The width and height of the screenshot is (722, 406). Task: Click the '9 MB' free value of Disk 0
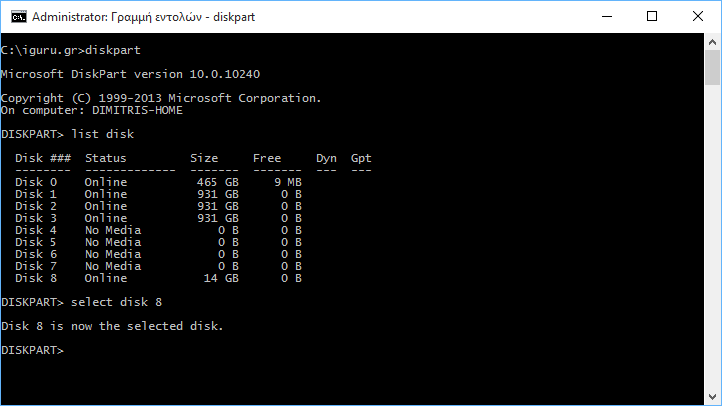288,182
